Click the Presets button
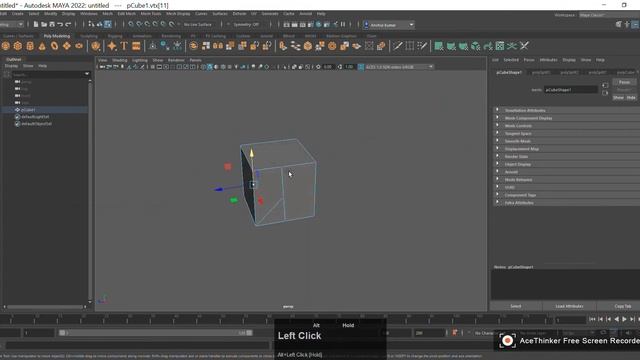 (x=624, y=90)
